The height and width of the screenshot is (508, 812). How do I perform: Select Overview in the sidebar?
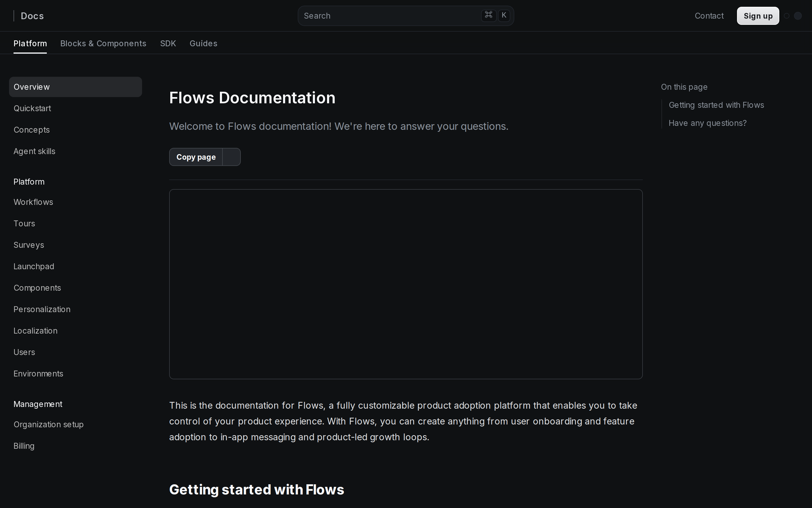76,87
